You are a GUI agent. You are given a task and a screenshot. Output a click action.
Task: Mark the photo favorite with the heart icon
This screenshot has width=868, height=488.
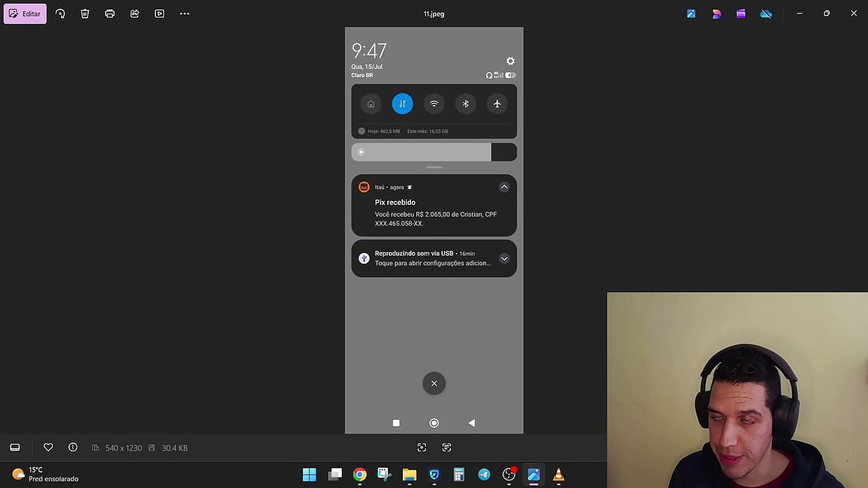(48, 447)
